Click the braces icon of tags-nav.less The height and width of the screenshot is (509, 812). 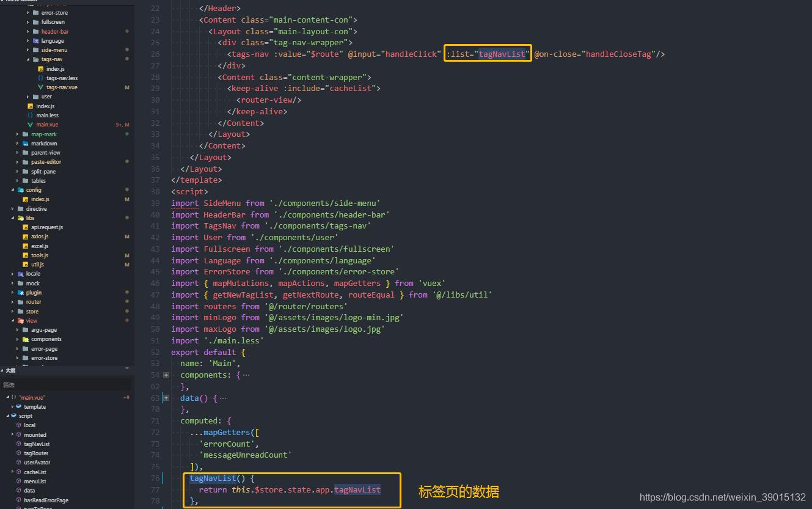tap(40, 78)
